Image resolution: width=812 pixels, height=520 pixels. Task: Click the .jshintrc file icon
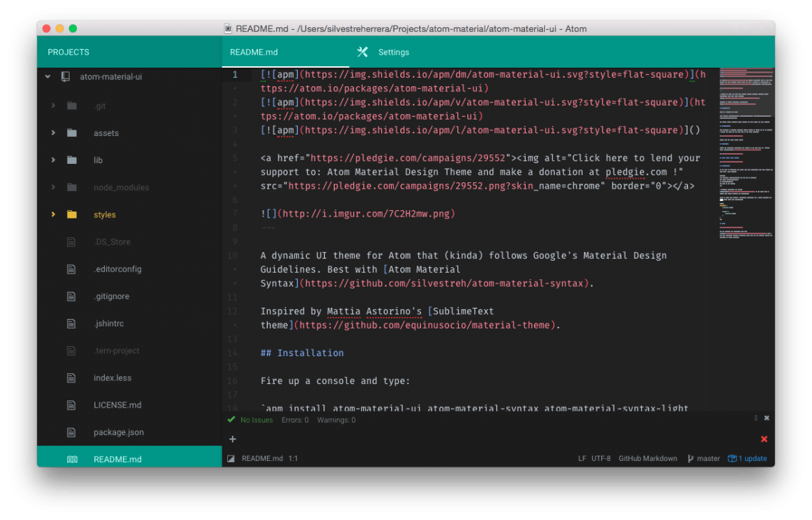click(71, 323)
